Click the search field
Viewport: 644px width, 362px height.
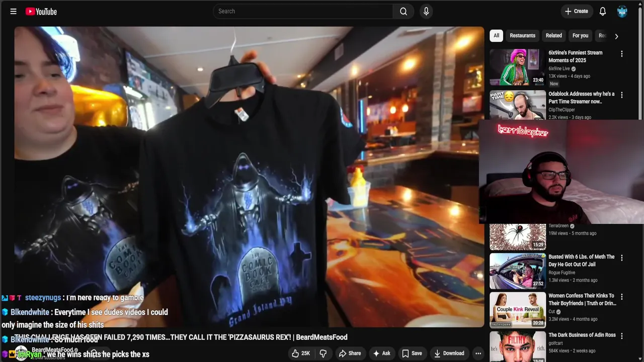[x=303, y=11]
